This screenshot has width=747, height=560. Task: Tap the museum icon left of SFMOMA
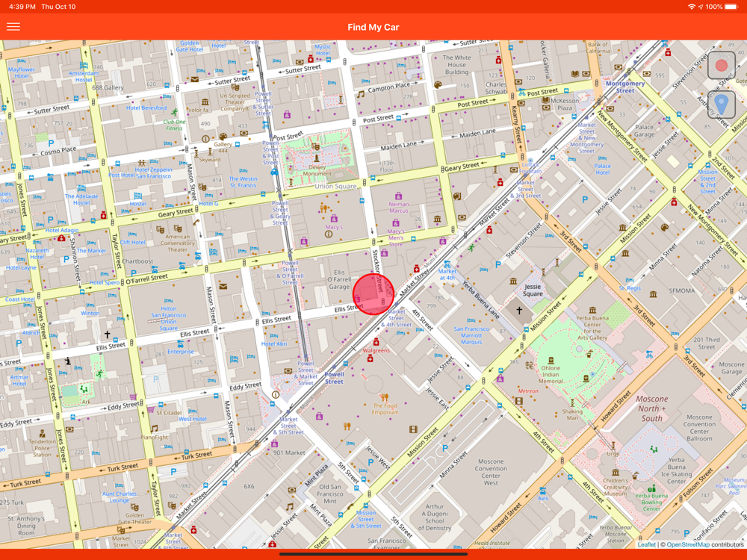pyautogui.click(x=654, y=293)
